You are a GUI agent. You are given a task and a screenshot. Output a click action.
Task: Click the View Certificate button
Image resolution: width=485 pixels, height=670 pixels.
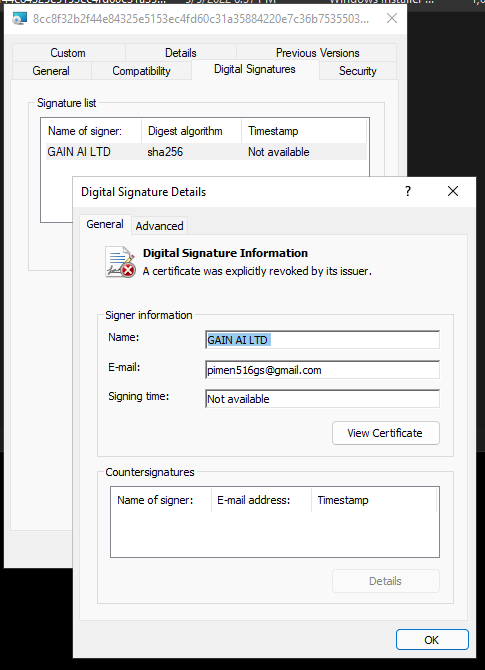[385, 433]
